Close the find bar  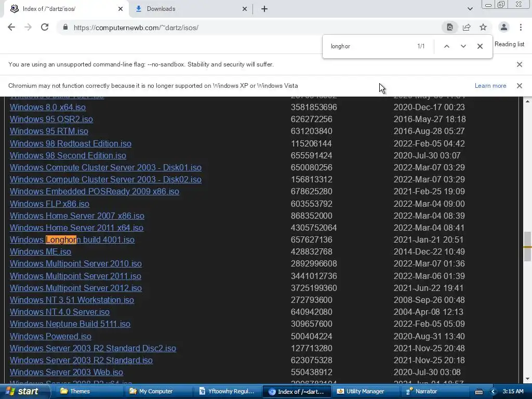[480, 46]
